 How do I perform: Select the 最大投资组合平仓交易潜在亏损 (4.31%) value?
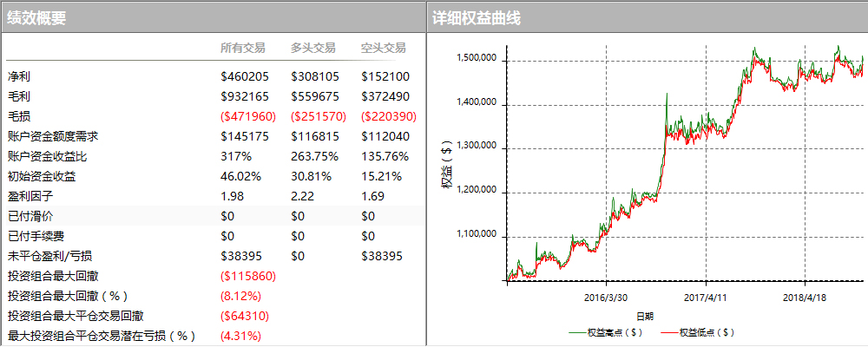(x=240, y=336)
